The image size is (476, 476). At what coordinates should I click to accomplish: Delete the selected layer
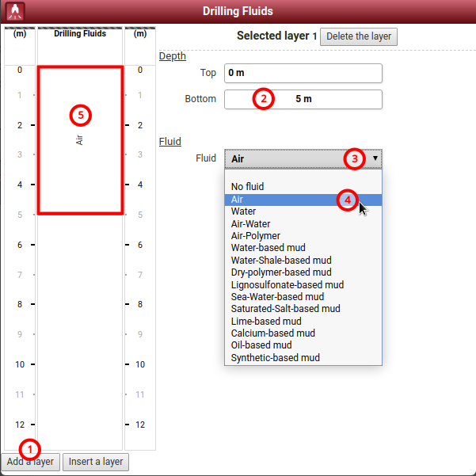358,36
